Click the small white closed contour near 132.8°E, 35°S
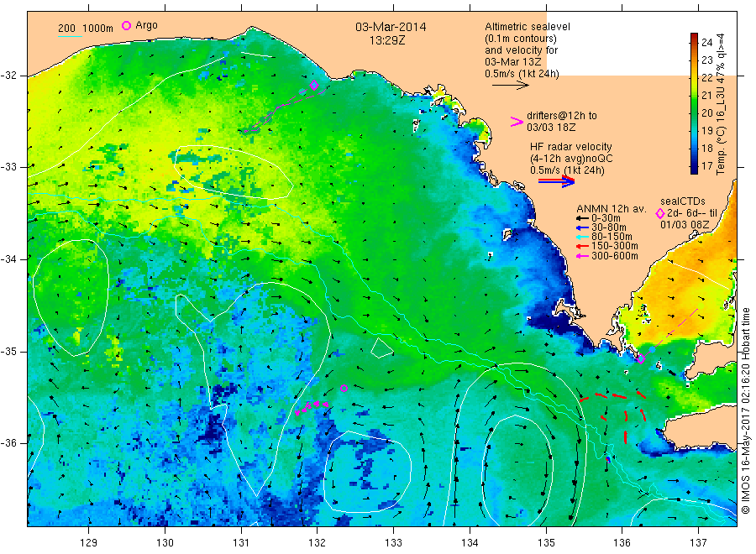 pyautogui.click(x=382, y=348)
